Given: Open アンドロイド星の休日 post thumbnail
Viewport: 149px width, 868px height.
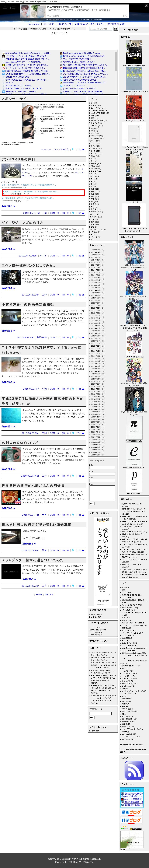Looking at the screenshot, I should [11, 171].
